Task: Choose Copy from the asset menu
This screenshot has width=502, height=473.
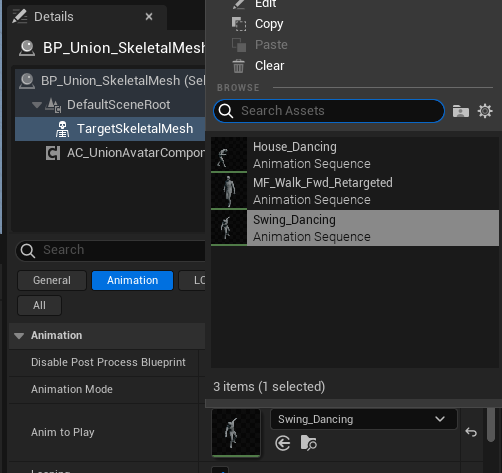Action: [257, 24]
